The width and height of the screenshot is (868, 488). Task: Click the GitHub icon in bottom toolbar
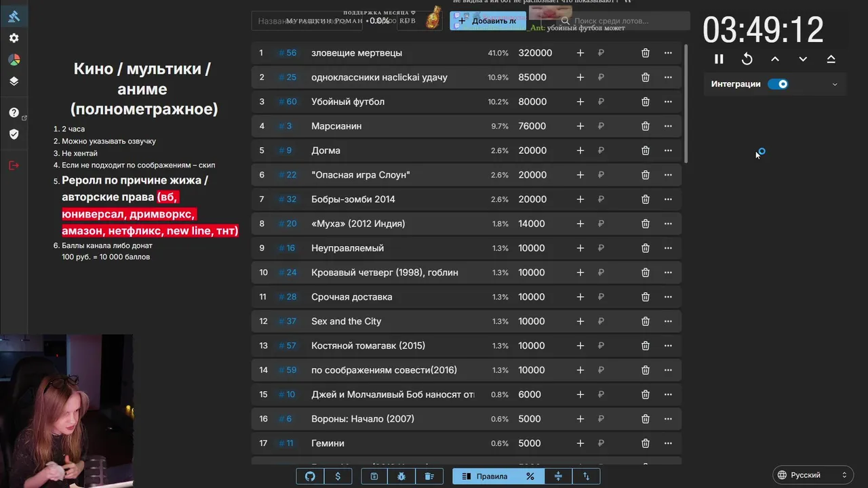coord(310,476)
